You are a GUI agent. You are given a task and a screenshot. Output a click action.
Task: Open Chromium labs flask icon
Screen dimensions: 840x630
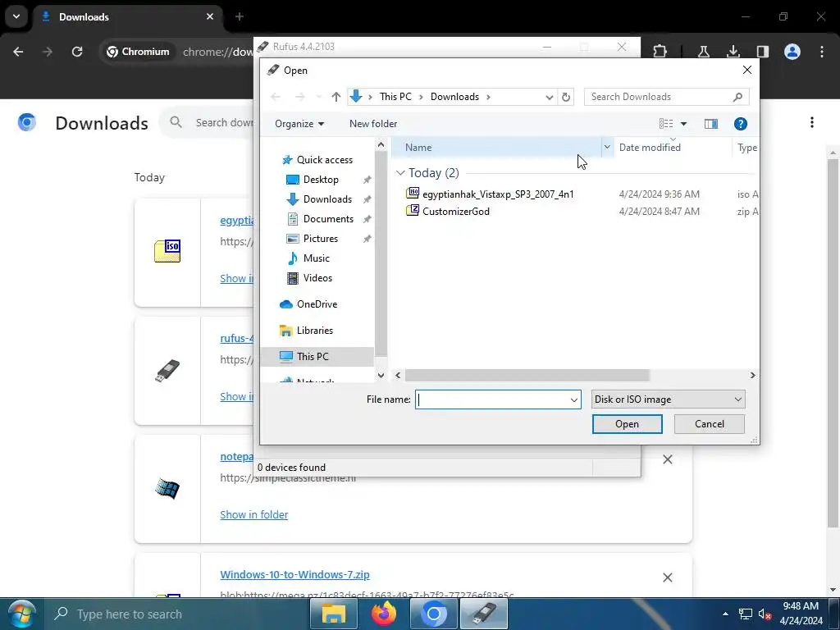703,52
